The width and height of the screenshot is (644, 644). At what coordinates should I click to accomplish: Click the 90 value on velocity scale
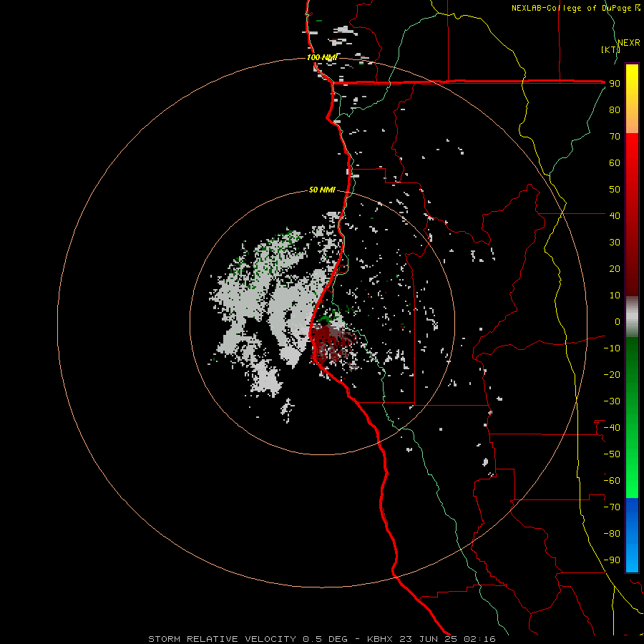[x=615, y=84]
